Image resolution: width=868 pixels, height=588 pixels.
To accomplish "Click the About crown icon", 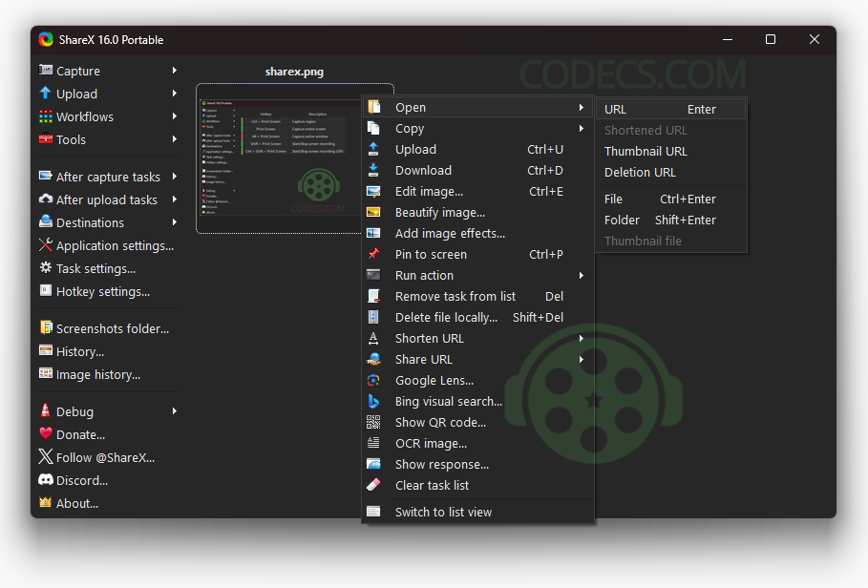I will click(46, 502).
